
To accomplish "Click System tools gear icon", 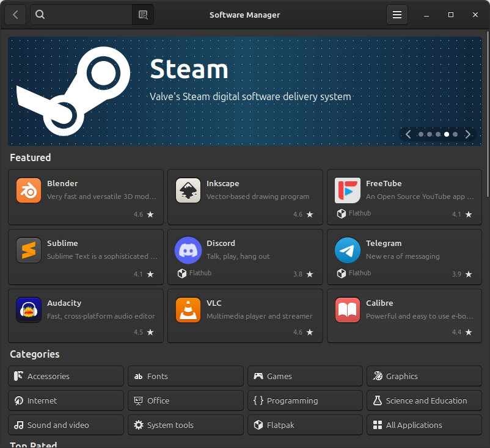I will (x=139, y=425).
